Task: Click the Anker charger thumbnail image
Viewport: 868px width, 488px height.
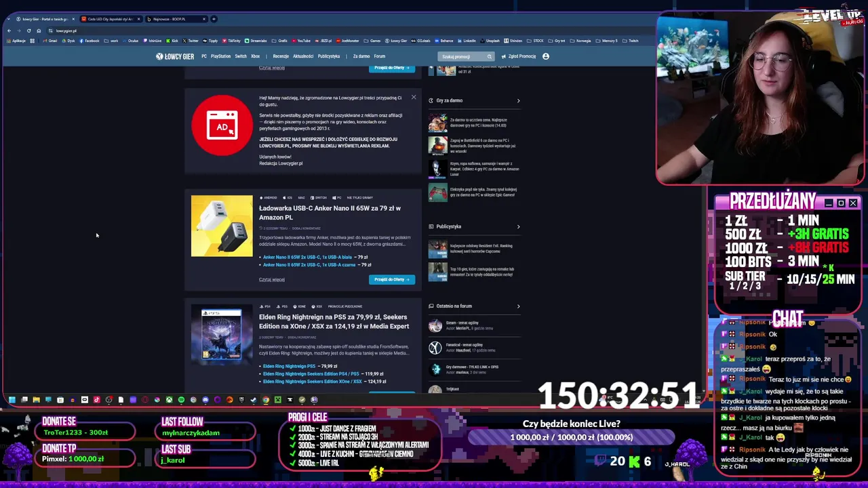Action: coord(222,226)
